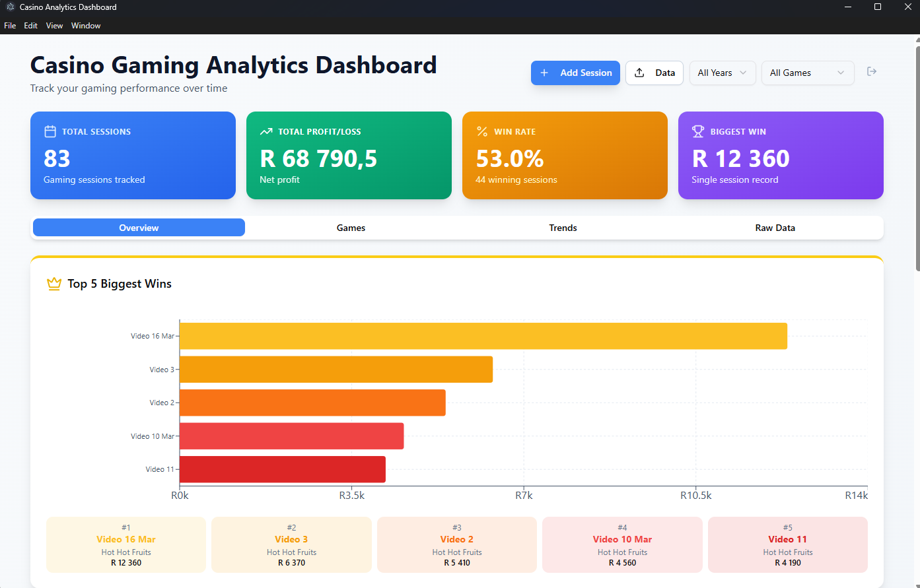The width and height of the screenshot is (920, 588).
Task: Click the R 6 370 amount in card #2
Action: point(291,563)
